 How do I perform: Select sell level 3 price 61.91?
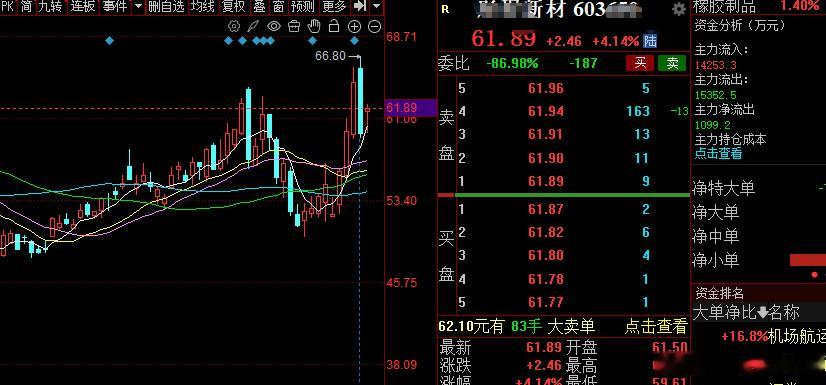[x=546, y=134]
